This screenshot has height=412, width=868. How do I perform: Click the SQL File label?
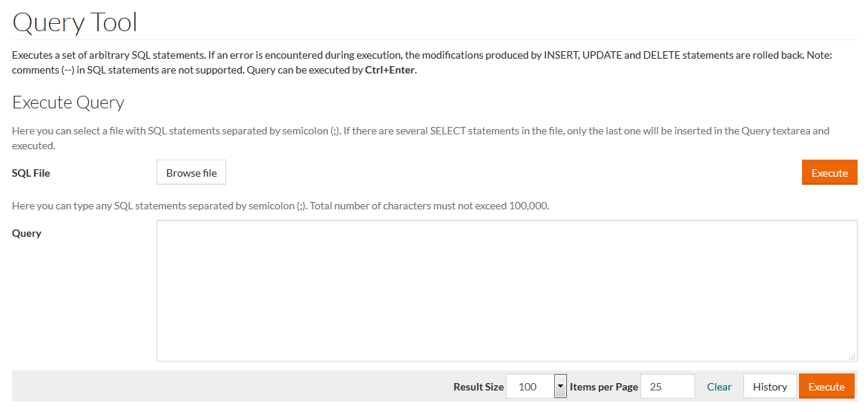tap(31, 173)
